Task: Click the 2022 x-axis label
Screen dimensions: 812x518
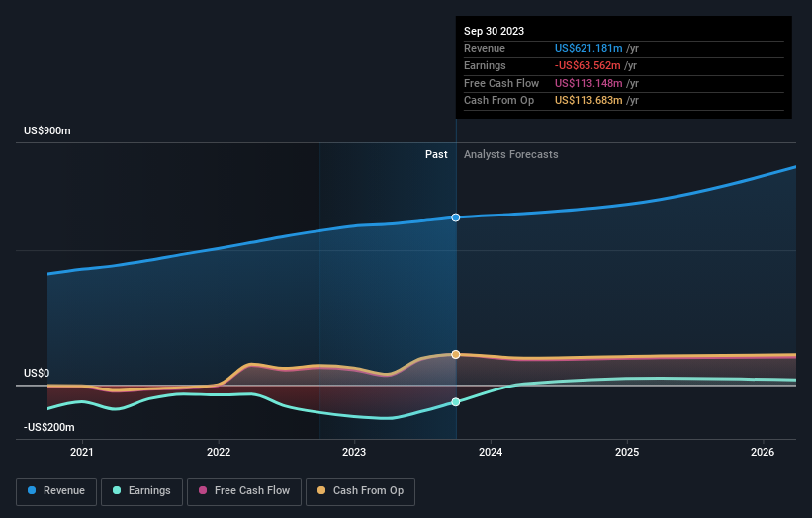Action: point(219,452)
